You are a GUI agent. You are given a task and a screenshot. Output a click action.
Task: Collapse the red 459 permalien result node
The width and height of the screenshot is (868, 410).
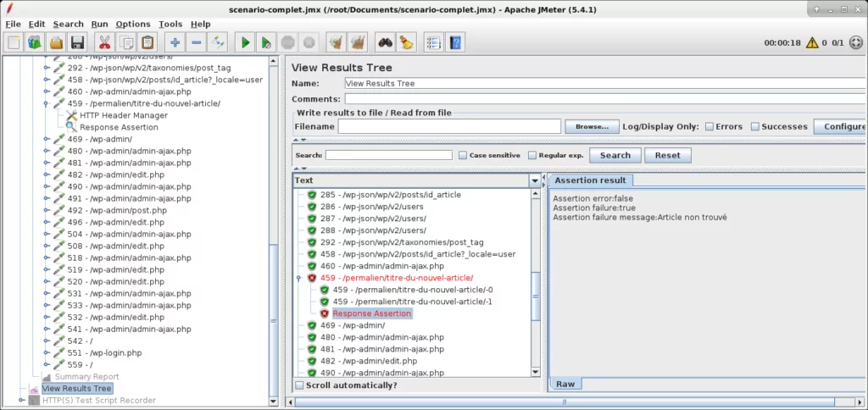(x=299, y=279)
